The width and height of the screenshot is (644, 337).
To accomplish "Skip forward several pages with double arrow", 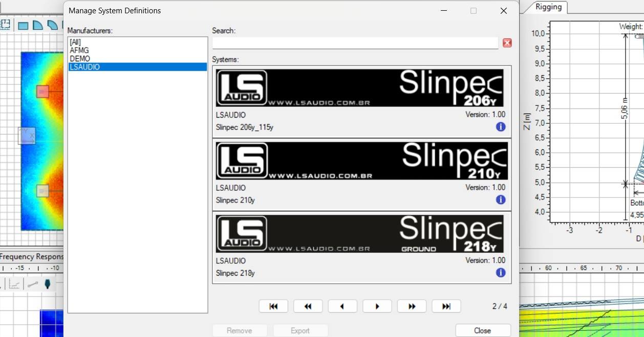I will 412,306.
